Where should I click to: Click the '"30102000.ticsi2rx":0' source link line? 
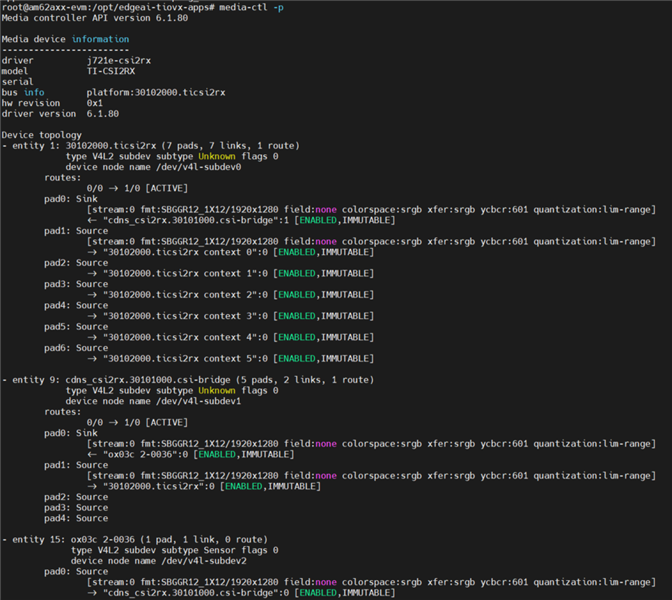(204, 486)
